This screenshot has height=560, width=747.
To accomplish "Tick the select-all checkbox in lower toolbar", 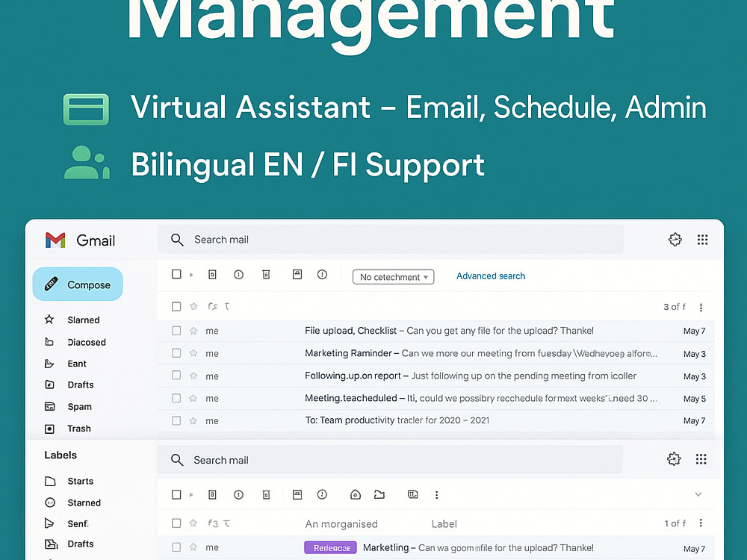I will [x=176, y=495].
